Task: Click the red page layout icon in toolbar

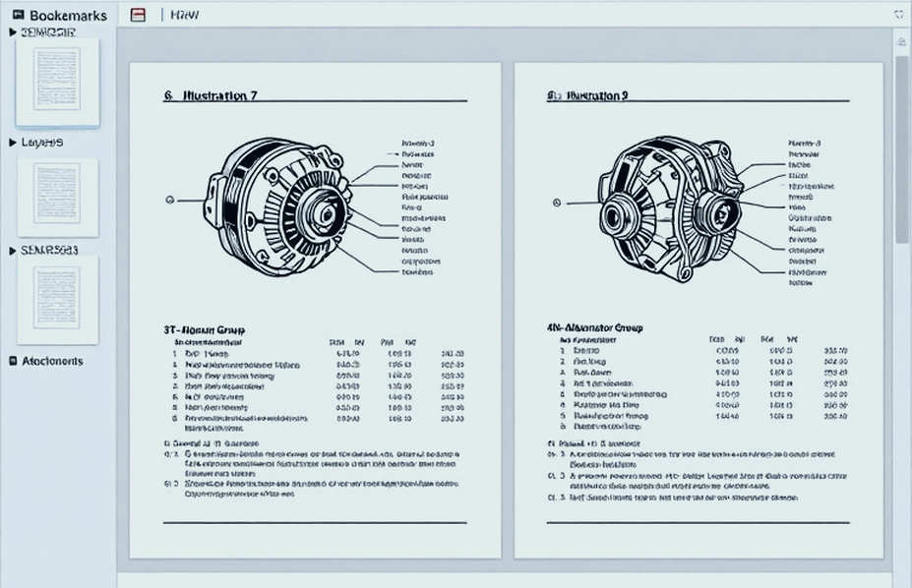Action: click(138, 15)
